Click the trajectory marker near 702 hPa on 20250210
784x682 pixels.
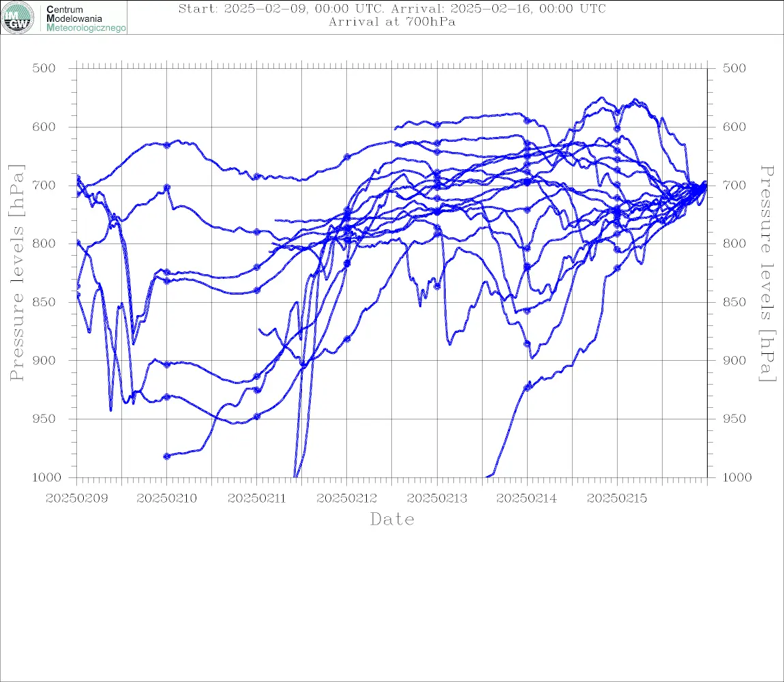point(167,188)
